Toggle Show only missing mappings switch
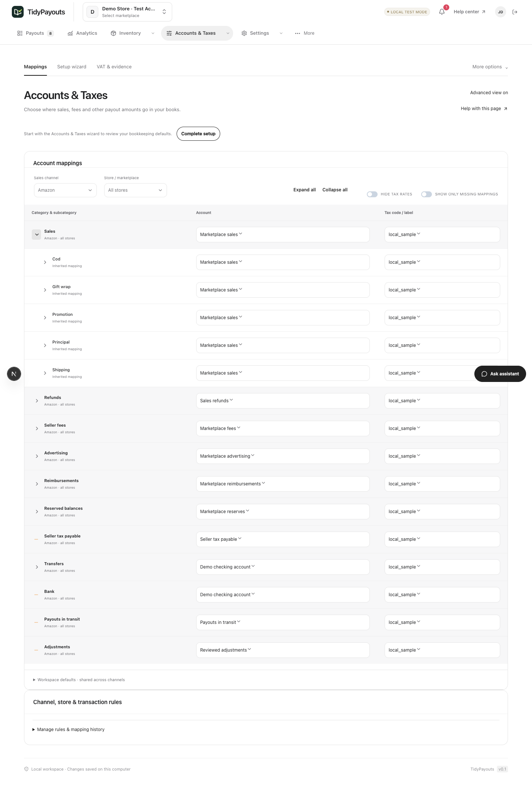532x799 pixels. 426,194
